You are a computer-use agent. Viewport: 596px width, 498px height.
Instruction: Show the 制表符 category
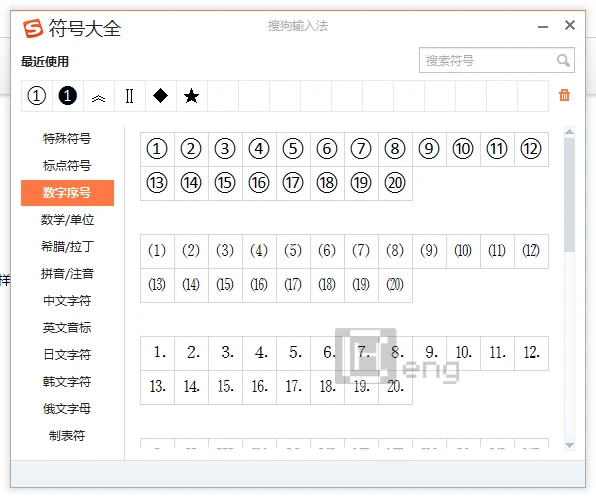point(67,436)
